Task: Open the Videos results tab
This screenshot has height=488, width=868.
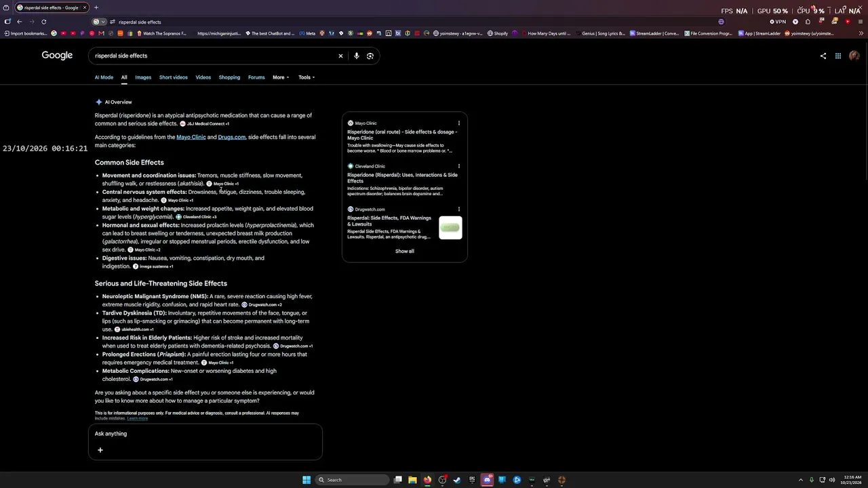Action: pos(203,77)
